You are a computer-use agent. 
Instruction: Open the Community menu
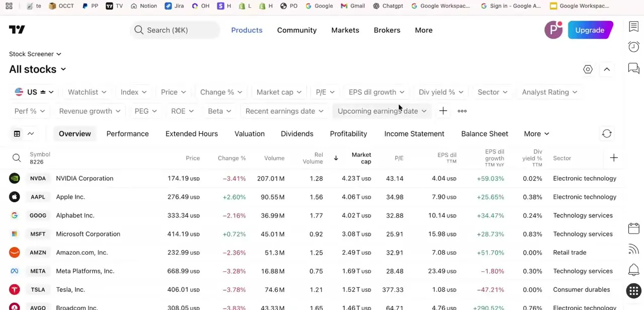(x=297, y=30)
